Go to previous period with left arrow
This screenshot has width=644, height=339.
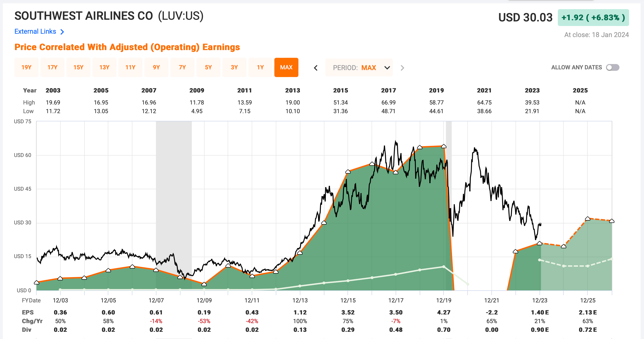pyautogui.click(x=316, y=68)
